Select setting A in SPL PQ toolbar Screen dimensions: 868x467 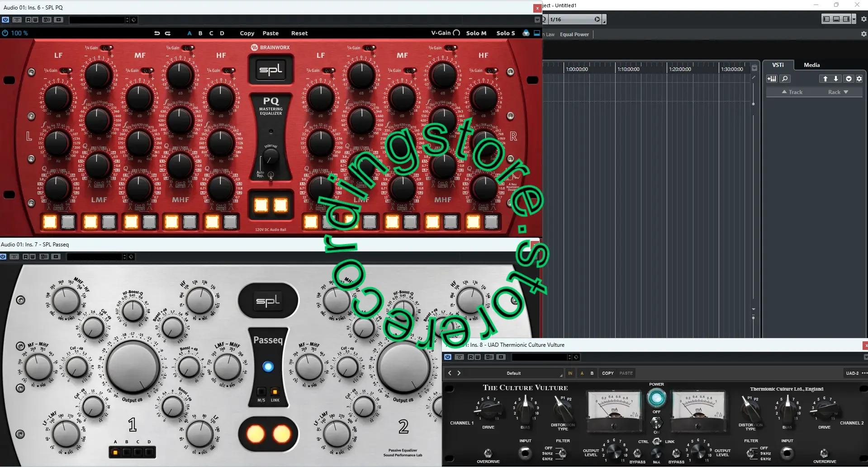pos(190,33)
